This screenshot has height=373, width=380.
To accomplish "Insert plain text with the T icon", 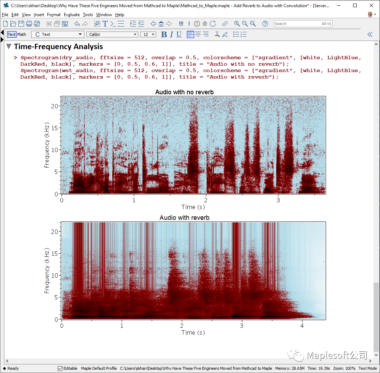I will (x=105, y=24).
